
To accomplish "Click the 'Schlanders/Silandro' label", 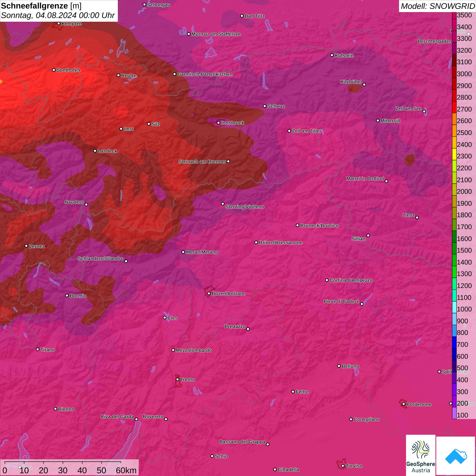I will (101, 258).
